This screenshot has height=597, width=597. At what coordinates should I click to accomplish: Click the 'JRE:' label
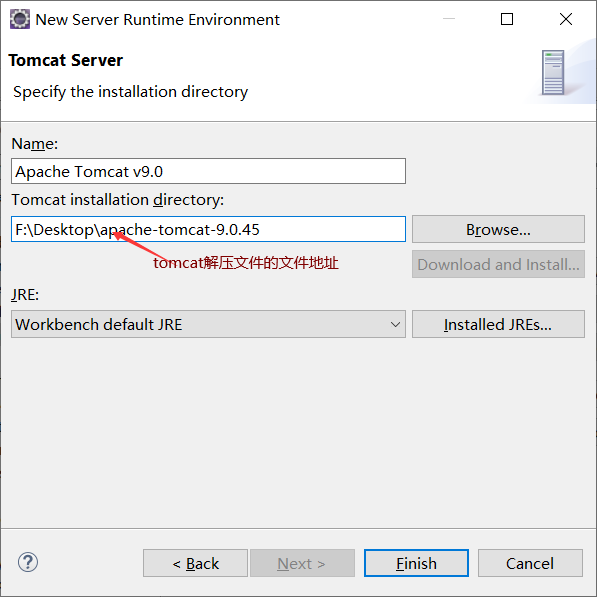click(x=25, y=295)
